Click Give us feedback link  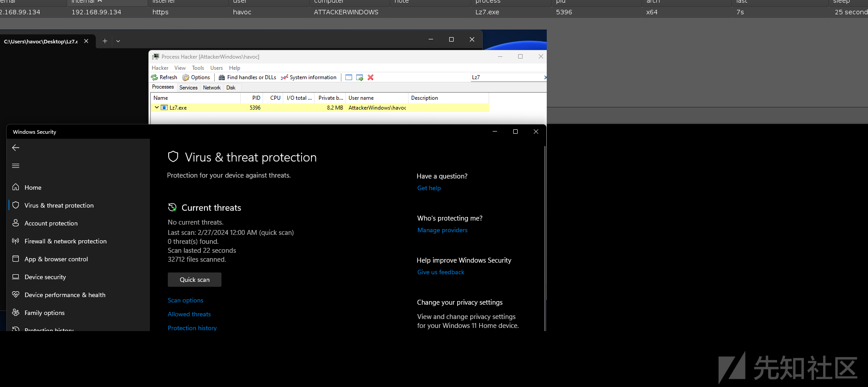[441, 272]
